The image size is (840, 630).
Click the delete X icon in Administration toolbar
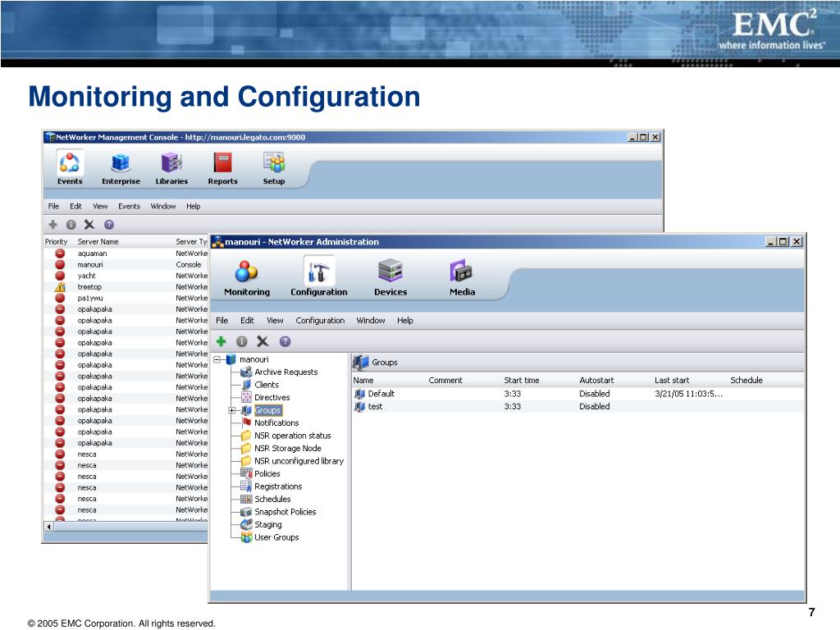(262, 341)
